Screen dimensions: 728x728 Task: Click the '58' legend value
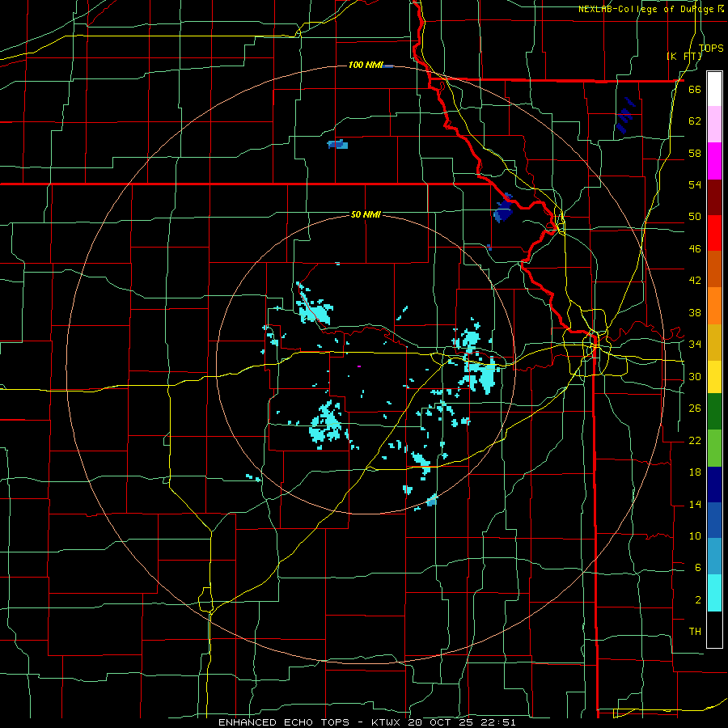695,153
